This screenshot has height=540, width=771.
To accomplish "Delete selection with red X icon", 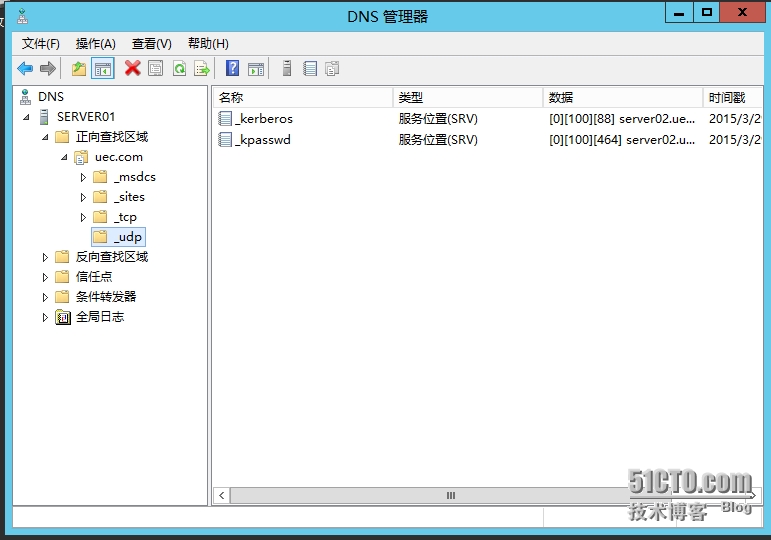I will [x=132, y=68].
